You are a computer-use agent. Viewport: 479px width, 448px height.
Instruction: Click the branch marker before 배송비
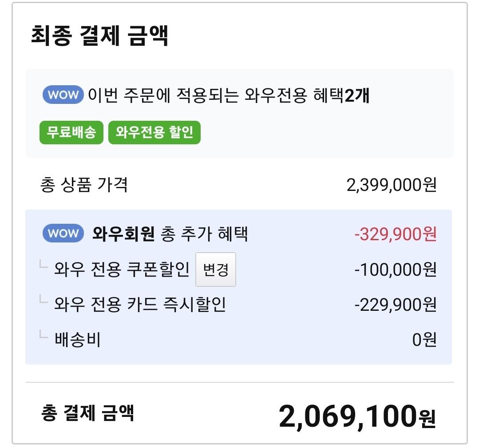click(x=43, y=337)
